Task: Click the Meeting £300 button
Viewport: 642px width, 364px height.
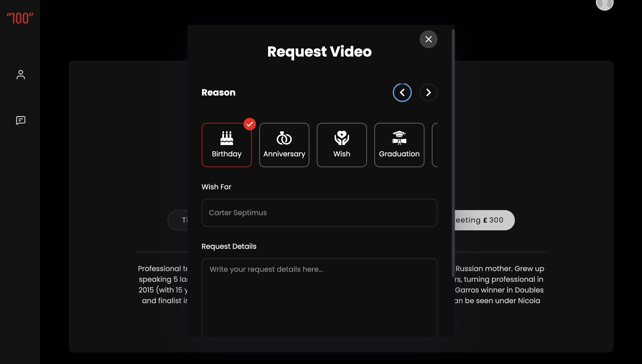Action: 484,220
